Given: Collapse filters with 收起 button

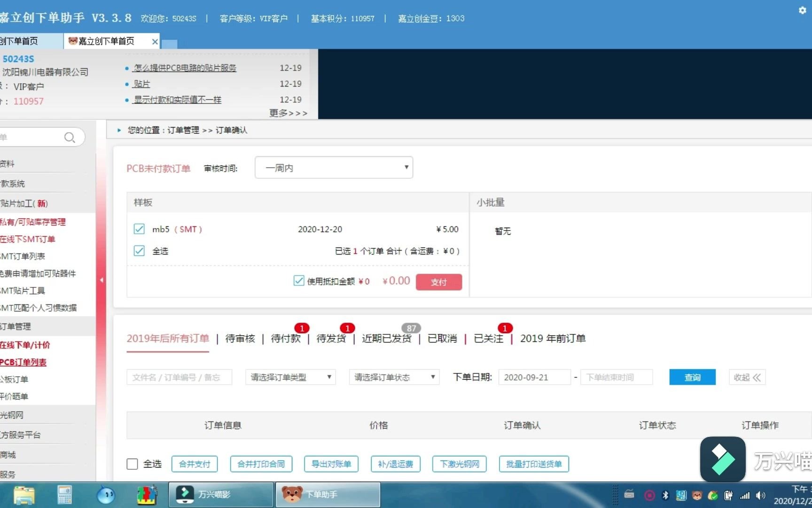Looking at the screenshot, I should point(747,377).
